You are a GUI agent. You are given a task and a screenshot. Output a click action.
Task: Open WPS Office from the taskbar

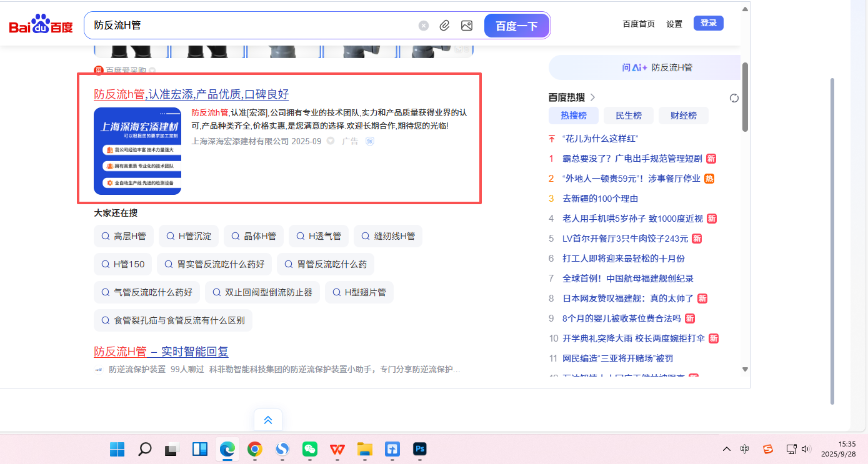pos(337,449)
